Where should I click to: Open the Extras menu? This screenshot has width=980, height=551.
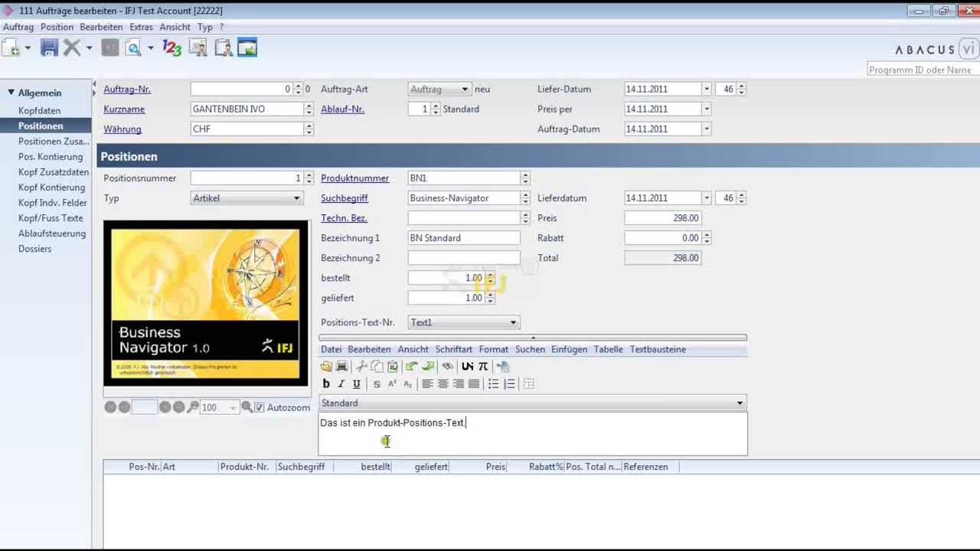click(x=141, y=27)
